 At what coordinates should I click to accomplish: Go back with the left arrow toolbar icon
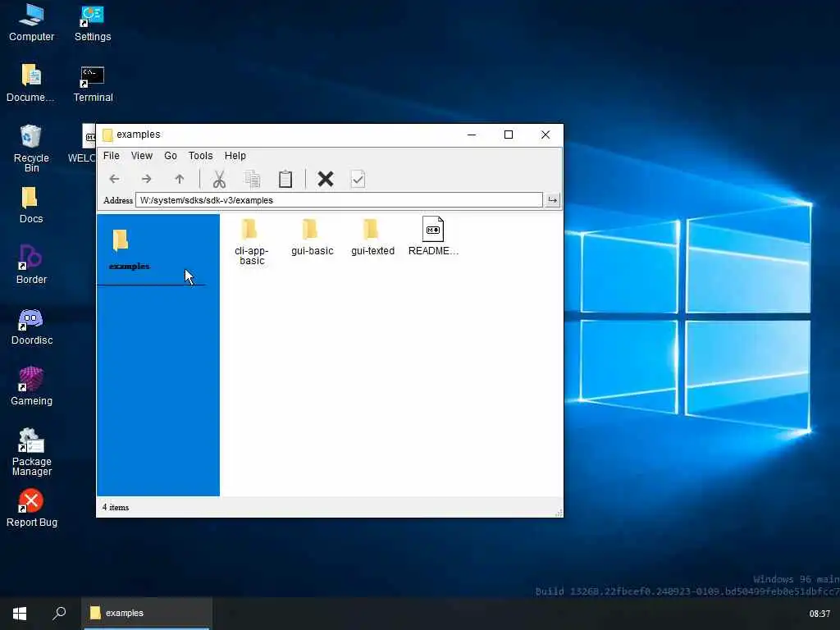click(x=114, y=179)
